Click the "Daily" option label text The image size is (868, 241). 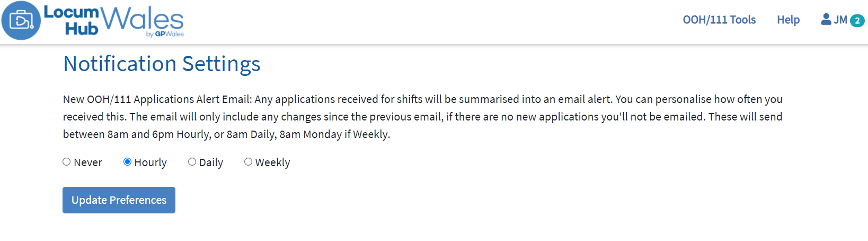(211, 162)
